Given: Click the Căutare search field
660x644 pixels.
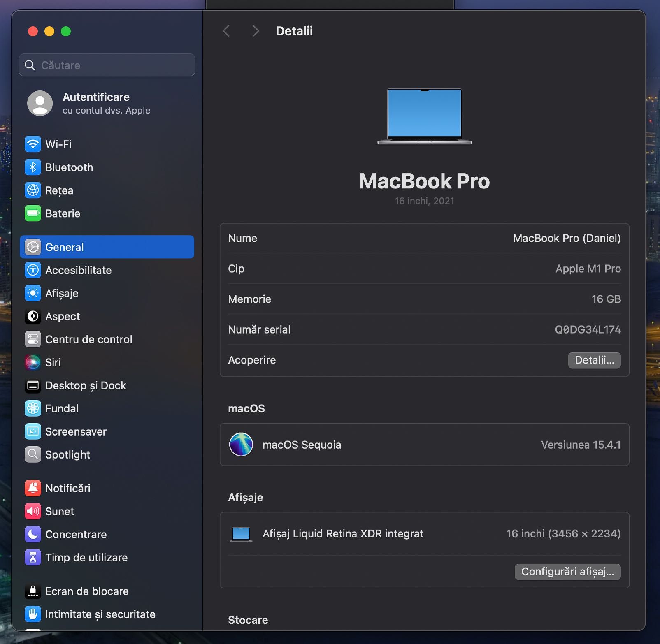Looking at the screenshot, I should [107, 65].
